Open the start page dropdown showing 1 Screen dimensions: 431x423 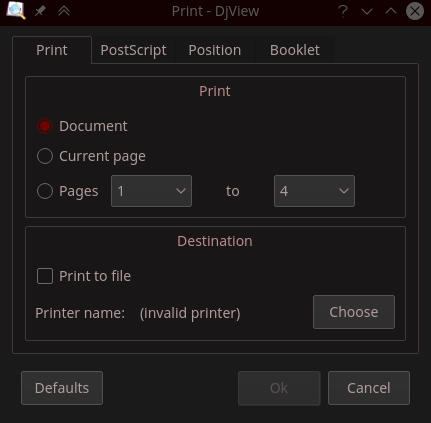(151, 191)
